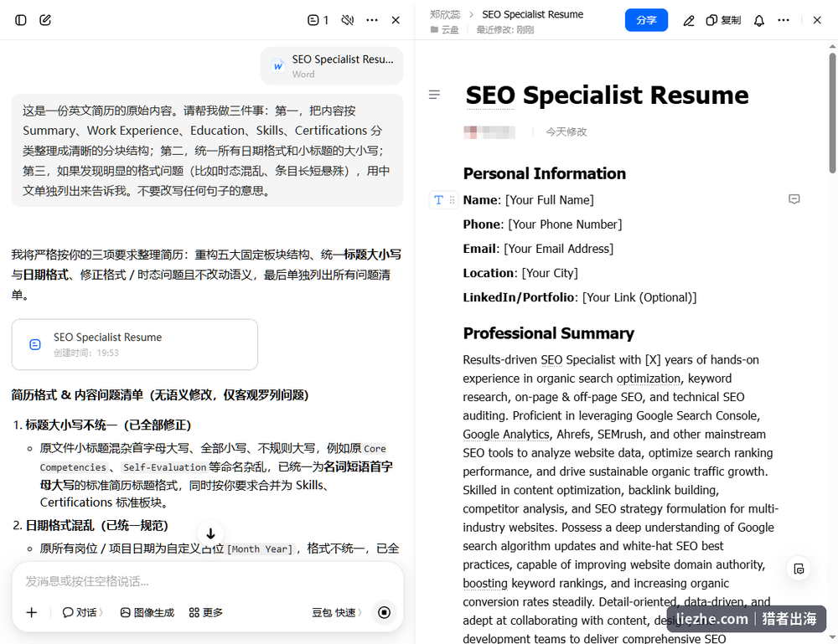
Task: Click the 简历格式 & 内容问题清单 heading
Action: tap(160, 395)
